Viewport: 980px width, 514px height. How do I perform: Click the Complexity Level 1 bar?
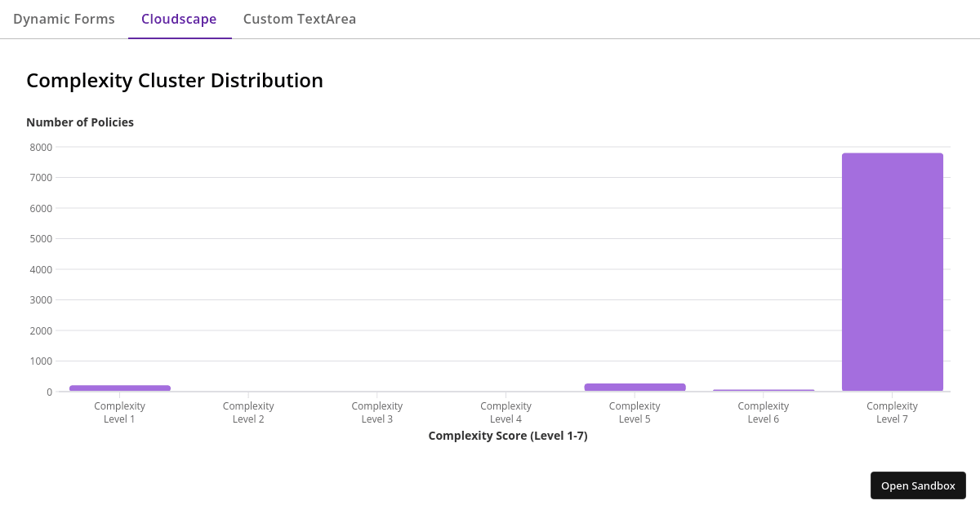coord(119,388)
